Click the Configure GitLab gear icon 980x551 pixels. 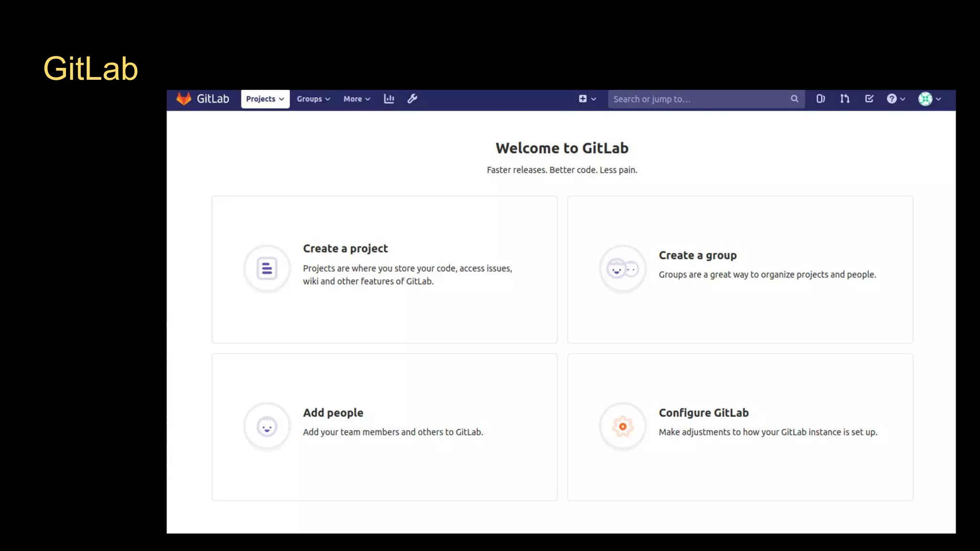pyautogui.click(x=623, y=426)
